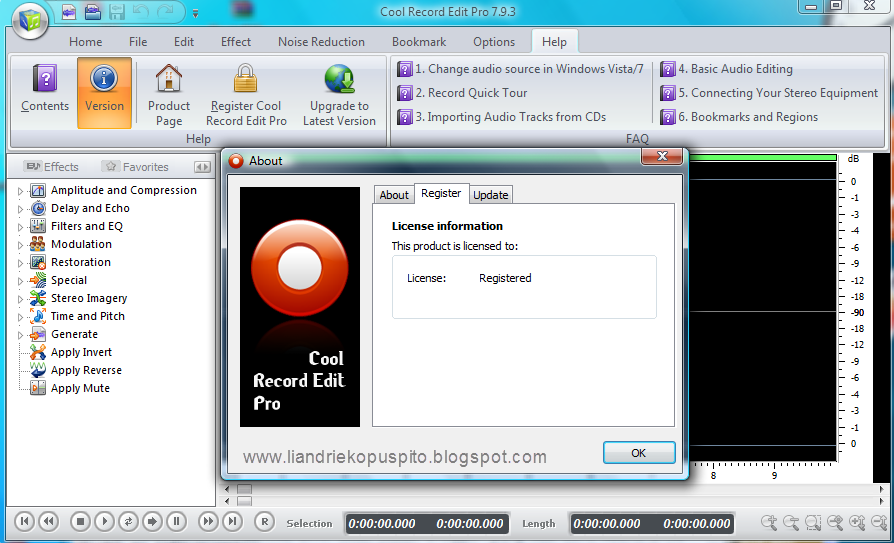Open the application orb menu button

[30, 20]
